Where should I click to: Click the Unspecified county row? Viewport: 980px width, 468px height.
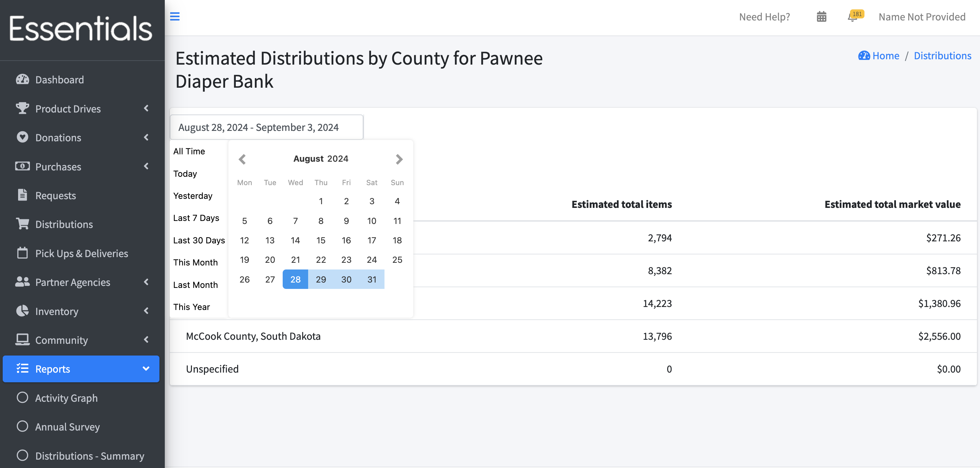tap(573, 369)
